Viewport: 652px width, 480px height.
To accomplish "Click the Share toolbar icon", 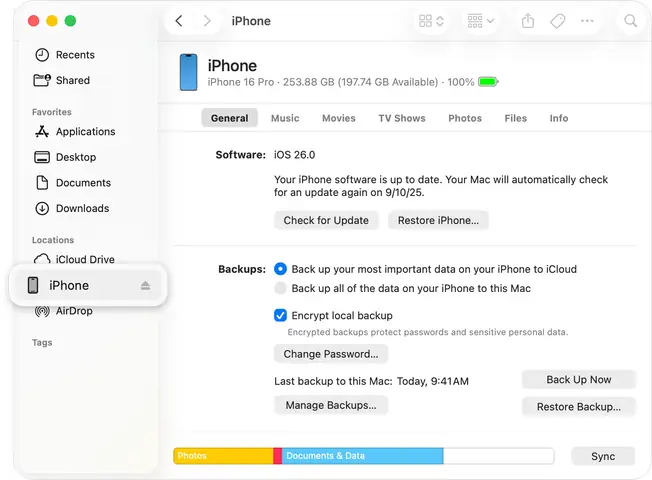I will (x=528, y=21).
